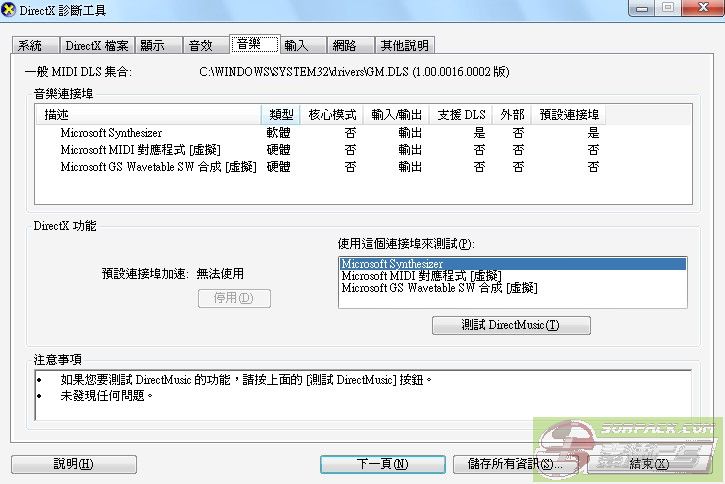Image resolution: width=725 pixels, height=484 pixels.
Task: Open the 其他說明 tab
Action: point(404,45)
